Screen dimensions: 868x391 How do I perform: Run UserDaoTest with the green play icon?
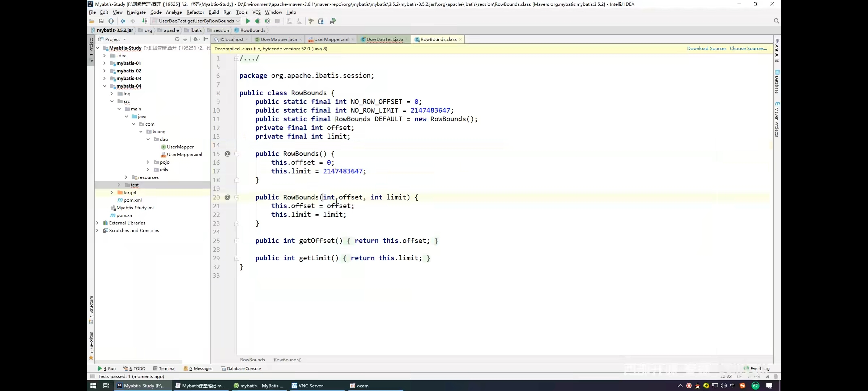click(x=248, y=21)
